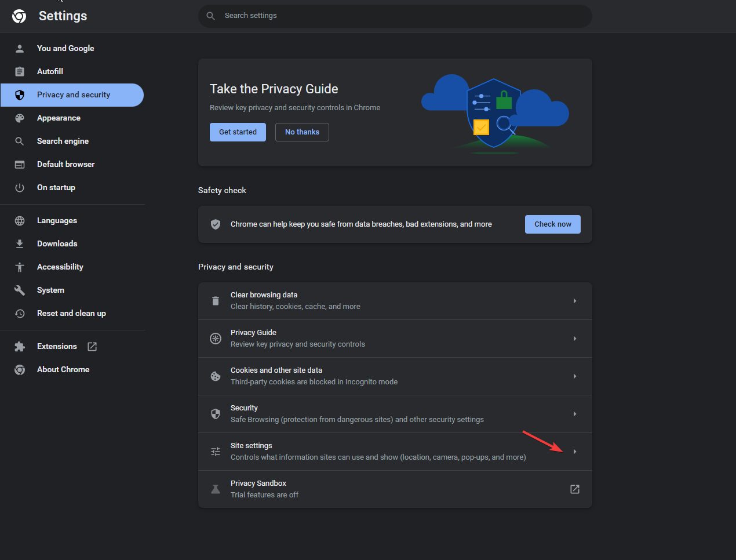Click the About Chrome logo icon
The height and width of the screenshot is (560, 736).
coord(20,370)
